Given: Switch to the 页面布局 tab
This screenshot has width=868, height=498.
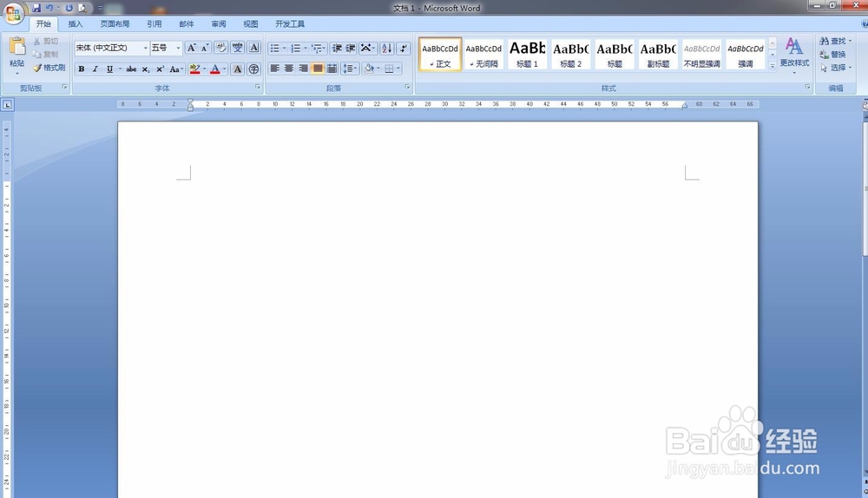Looking at the screenshot, I should click(115, 23).
